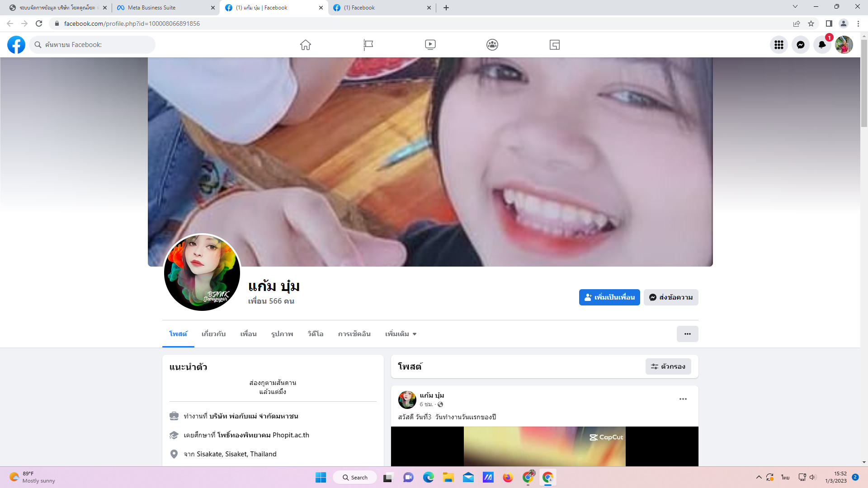Click the Facebook logo
This screenshot has height=488, width=868.
pos(16,45)
